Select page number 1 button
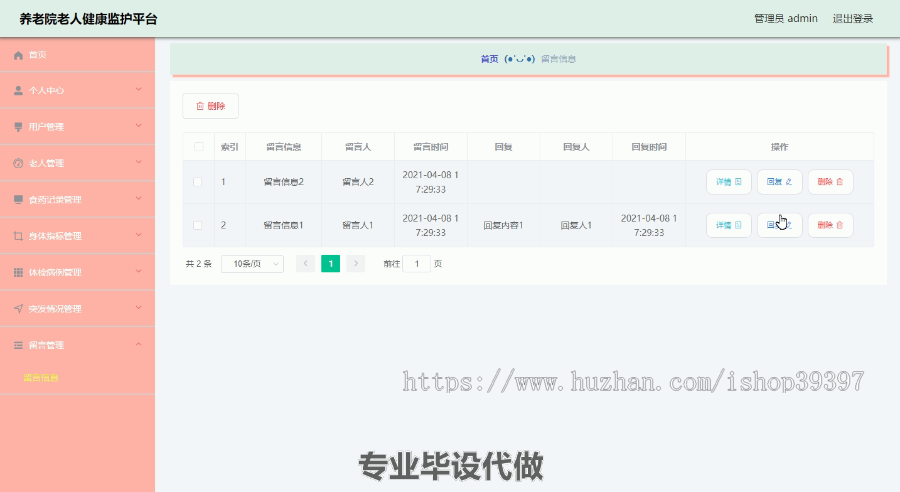The image size is (900, 492). tap(331, 264)
